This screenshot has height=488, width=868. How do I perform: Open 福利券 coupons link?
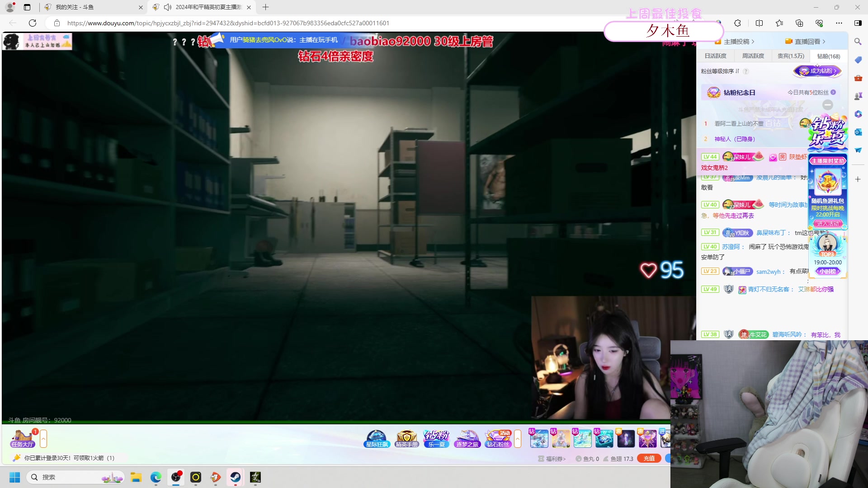[552, 459]
